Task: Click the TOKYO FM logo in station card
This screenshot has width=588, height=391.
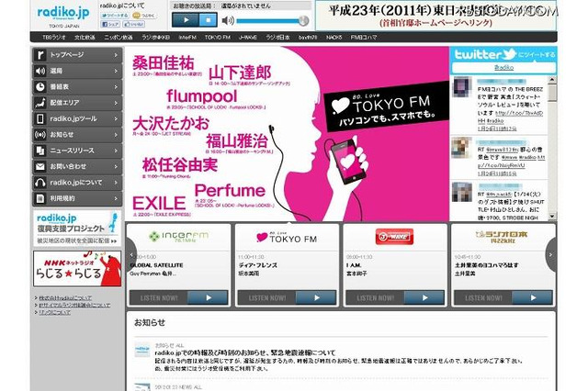Action: (x=287, y=238)
